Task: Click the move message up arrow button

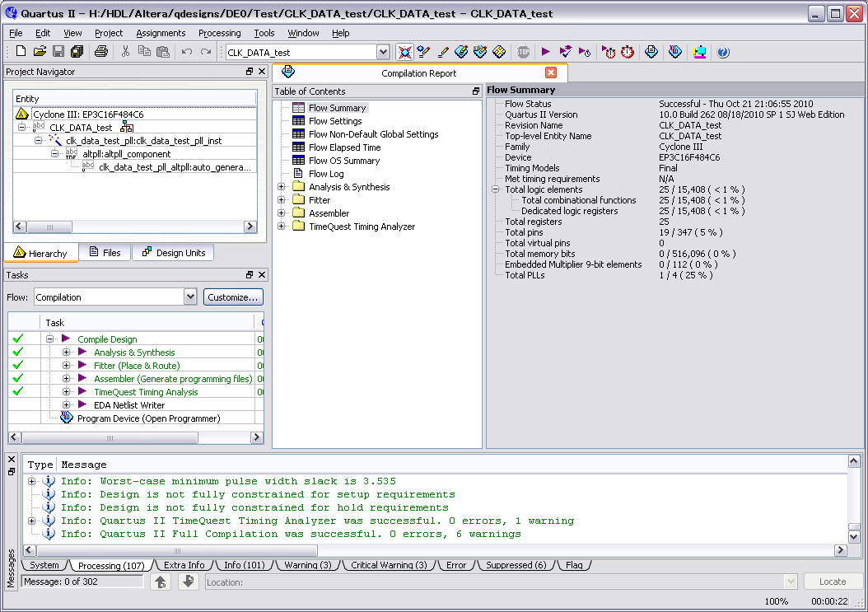Action: [x=161, y=582]
